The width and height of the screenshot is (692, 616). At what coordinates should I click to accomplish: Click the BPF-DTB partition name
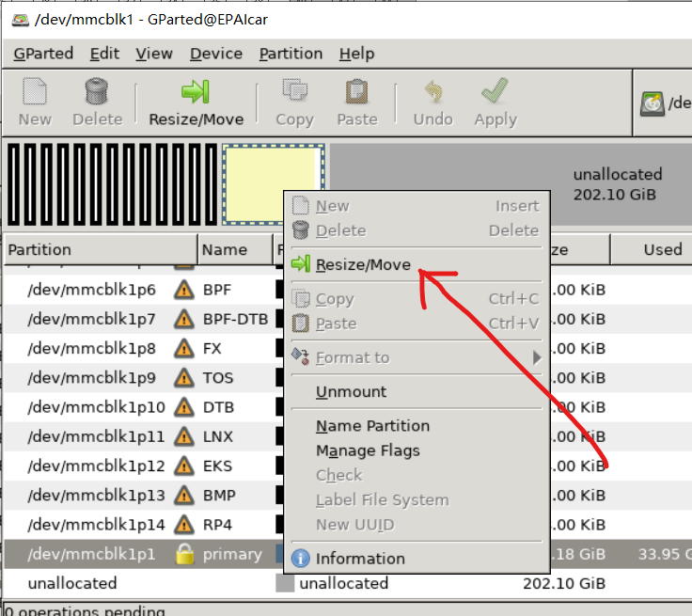pyautogui.click(x=236, y=319)
